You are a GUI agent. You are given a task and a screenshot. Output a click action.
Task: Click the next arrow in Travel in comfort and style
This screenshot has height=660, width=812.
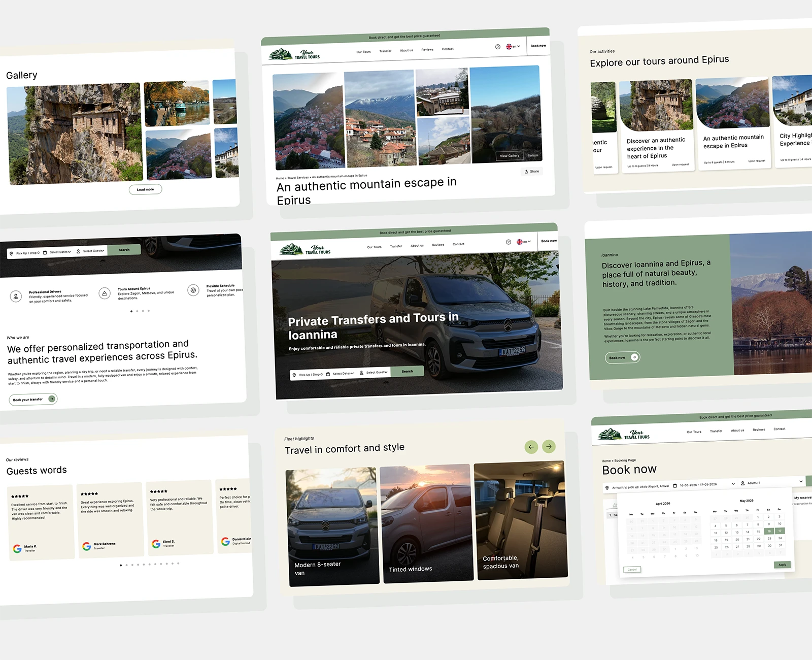coord(549,446)
